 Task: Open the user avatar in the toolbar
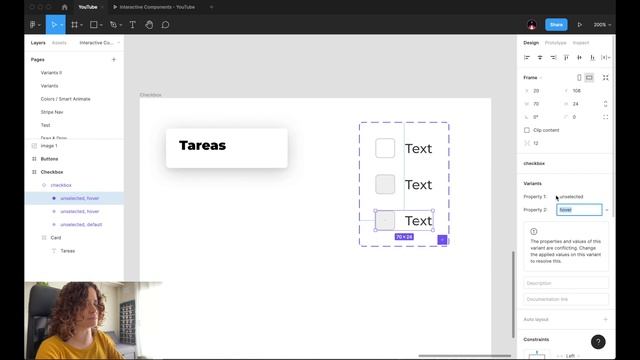(532, 25)
